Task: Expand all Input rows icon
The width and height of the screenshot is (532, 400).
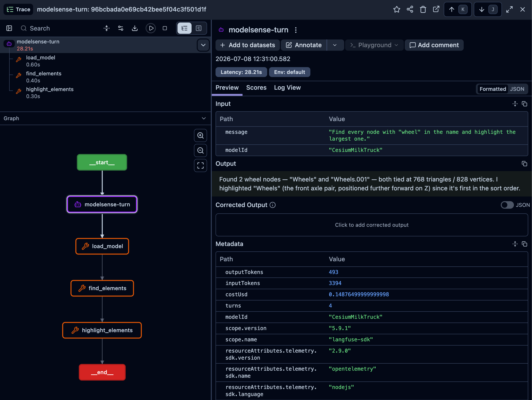Action: coord(515,104)
